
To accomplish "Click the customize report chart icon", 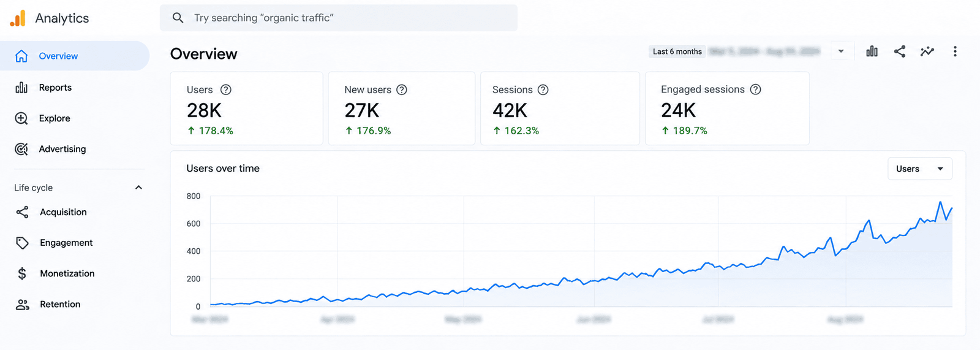I will pyautogui.click(x=872, y=51).
